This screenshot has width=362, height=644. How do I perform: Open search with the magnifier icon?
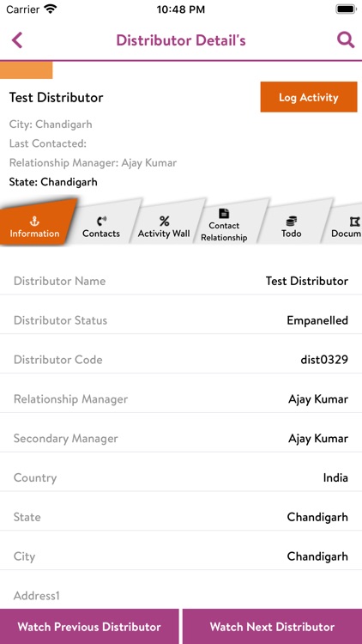click(x=346, y=39)
